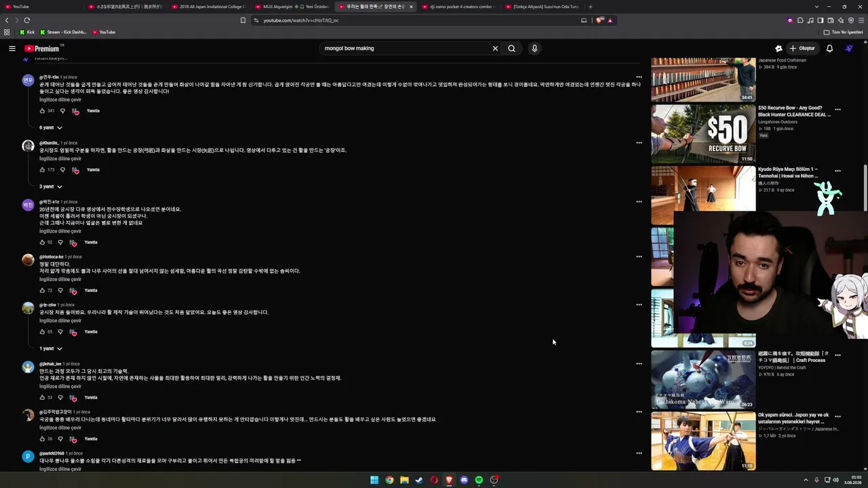Image resolution: width=868 pixels, height=488 pixels.
Task: Open File Explorer from taskbar
Action: coord(404,480)
